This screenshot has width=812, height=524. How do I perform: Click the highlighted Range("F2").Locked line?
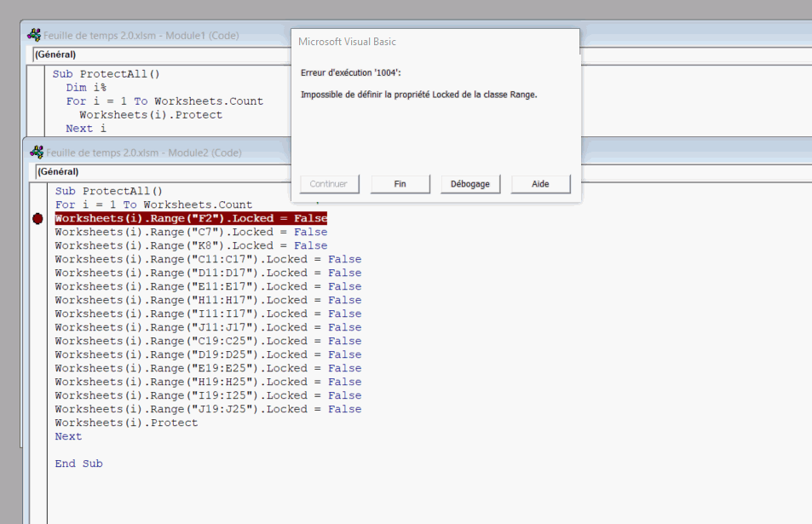pos(191,218)
